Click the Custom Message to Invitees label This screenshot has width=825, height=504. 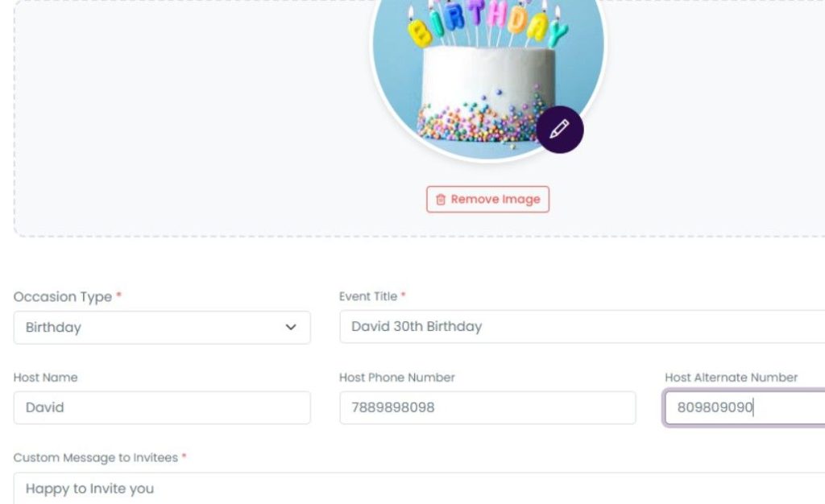pyautogui.click(x=96, y=458)
